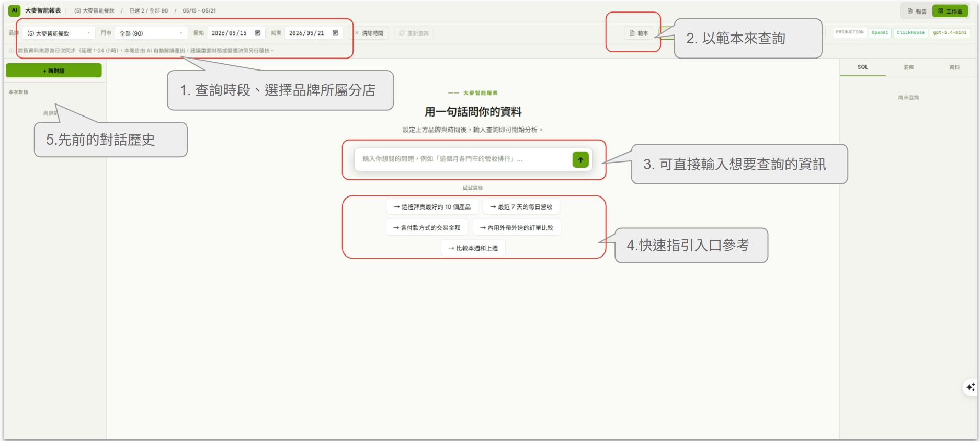Click the 尚未查詢 placeholder text
The height and width of the screenshot is (441, 980).
click(908, 98)
